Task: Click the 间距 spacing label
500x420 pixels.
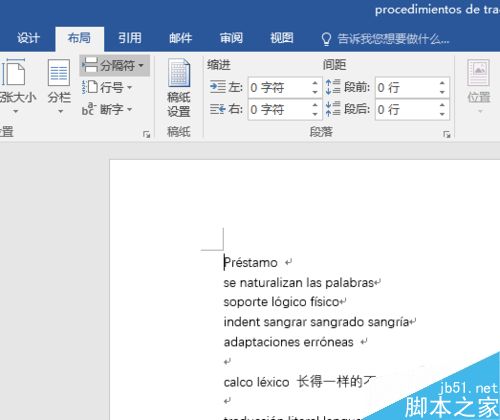Action: tap(334, 65)
